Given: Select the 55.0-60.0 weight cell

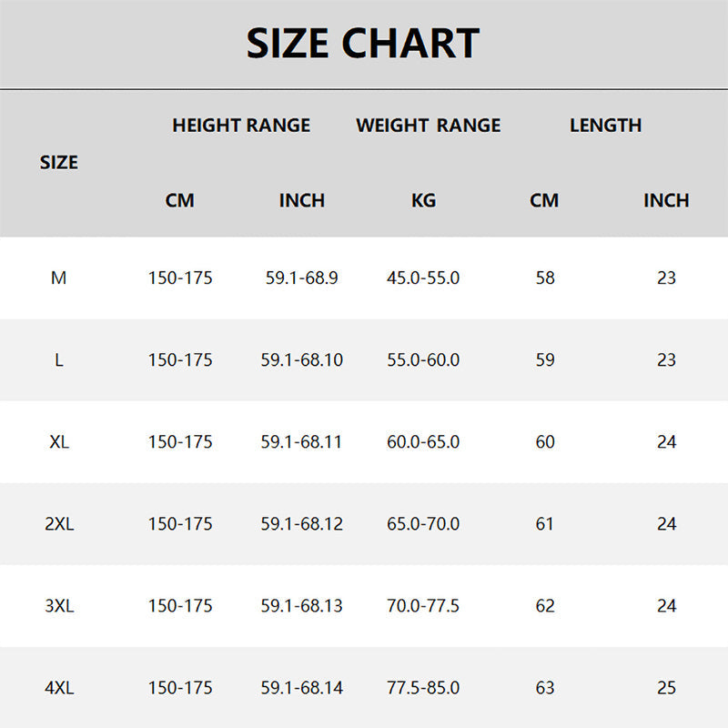Looking at the screenshot, I should 423,360.
